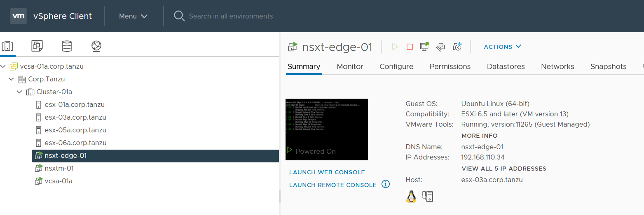The width and height of the screenshot is (644, 215).
Task: Select the Corp.Tanzu datacenter
Action: [x=47, y=79]
